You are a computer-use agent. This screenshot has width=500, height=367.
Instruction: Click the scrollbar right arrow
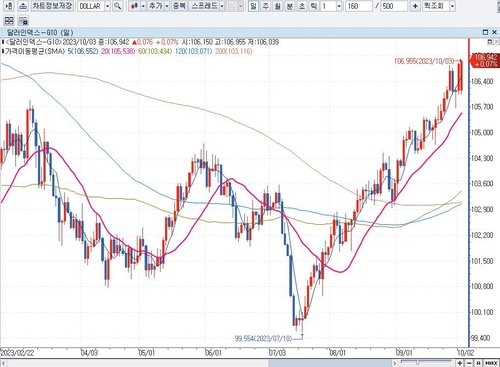click(395, 363)
